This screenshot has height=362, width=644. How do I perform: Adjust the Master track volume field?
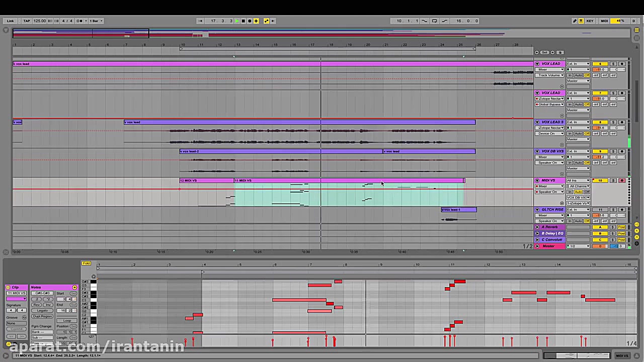click(600, 246)
